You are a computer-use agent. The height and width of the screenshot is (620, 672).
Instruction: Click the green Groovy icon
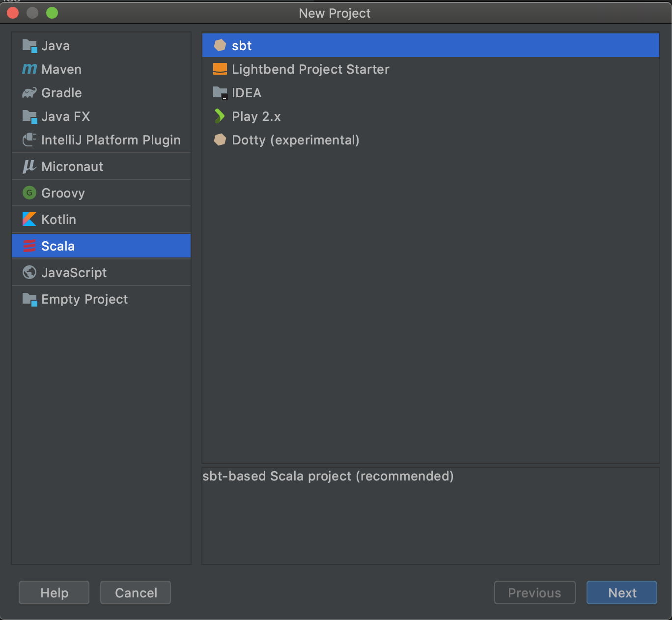click(29, 193)
